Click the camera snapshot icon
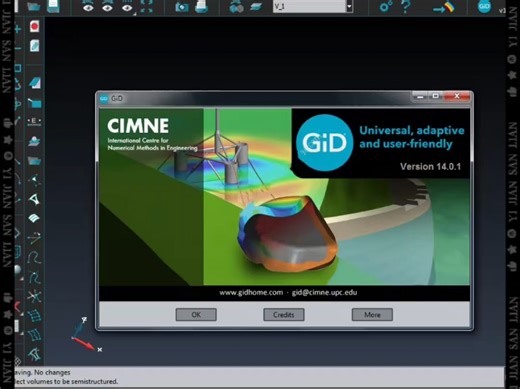Image resolution: width=520 pixels, height=389 pixels. [182, 7]
